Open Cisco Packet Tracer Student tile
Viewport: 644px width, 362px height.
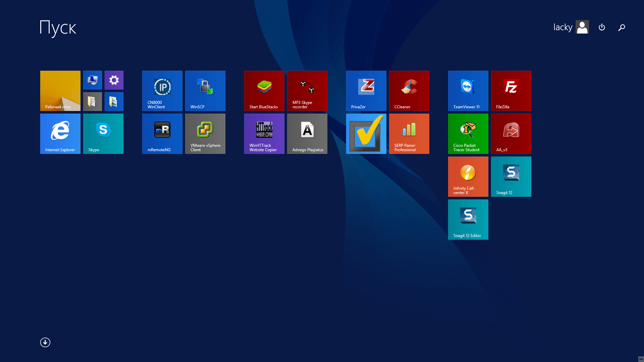tap(468, 134)
